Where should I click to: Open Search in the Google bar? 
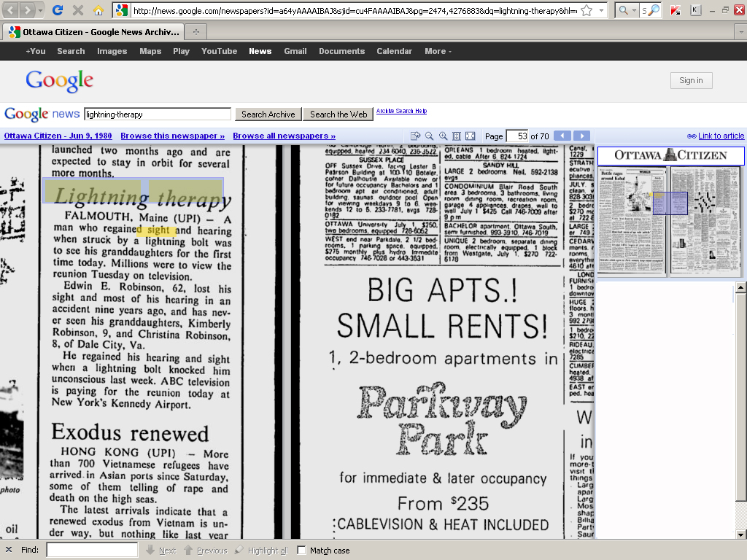click(x=71, y=51)
